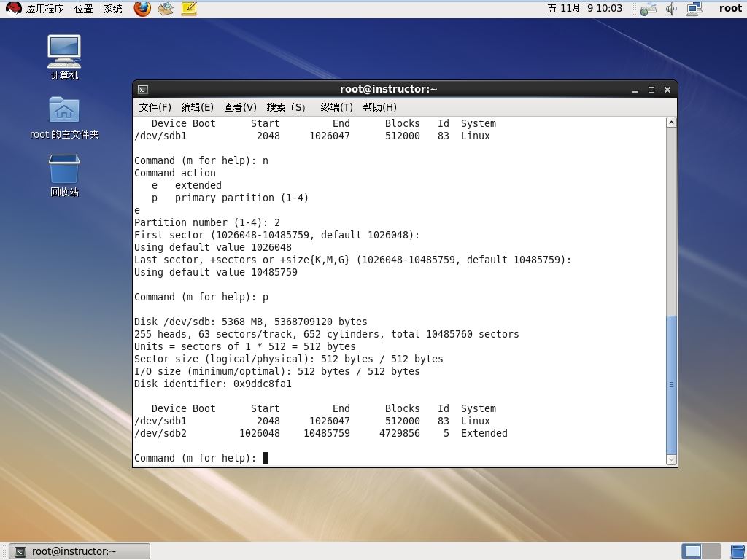Open terminal Search (搜索) menu

(x=285, y=108)
